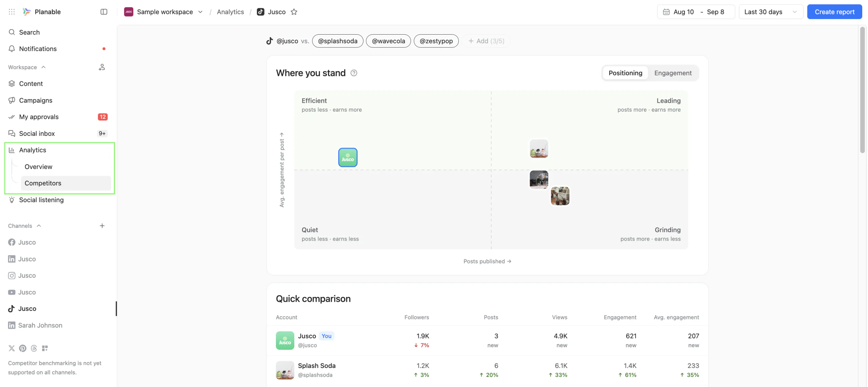This screenshot has width=868, height=387.
Task: Toggle the @splashsoda competitor chip
Action: coord(338,41)
